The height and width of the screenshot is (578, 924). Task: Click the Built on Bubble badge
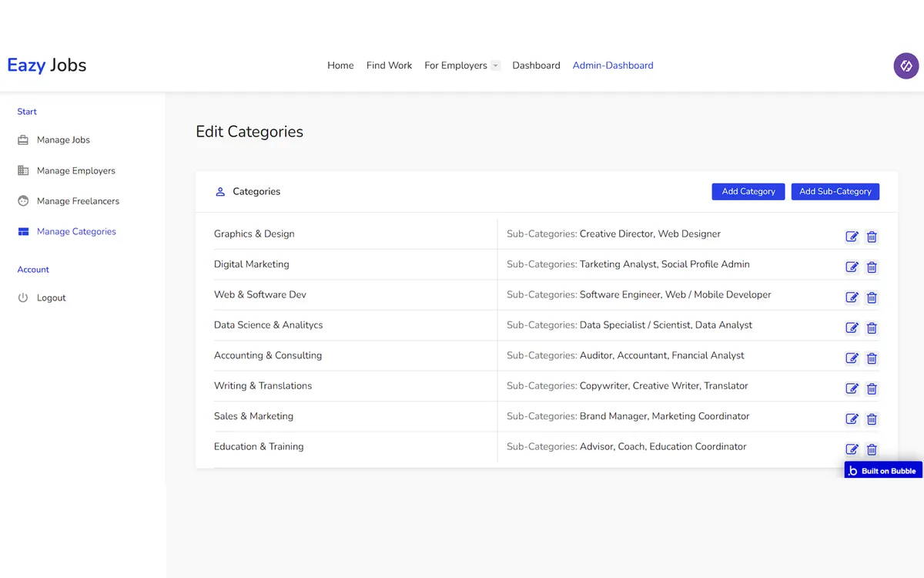pos(883,470)
